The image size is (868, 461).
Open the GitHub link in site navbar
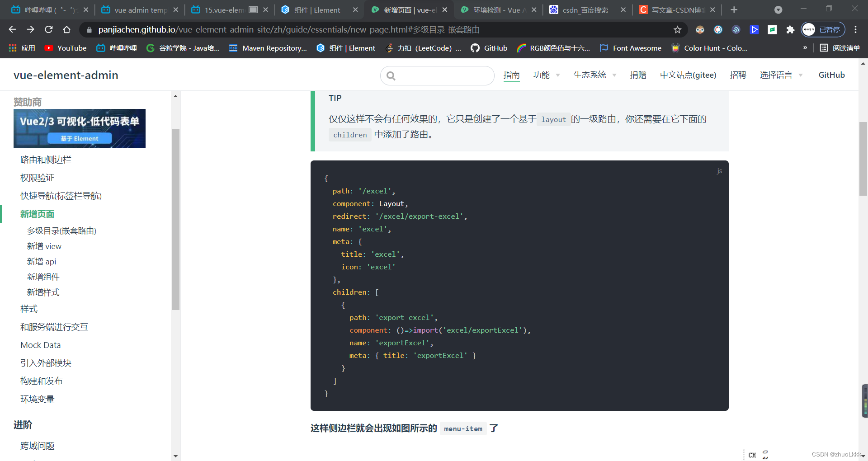pos(831,75)
